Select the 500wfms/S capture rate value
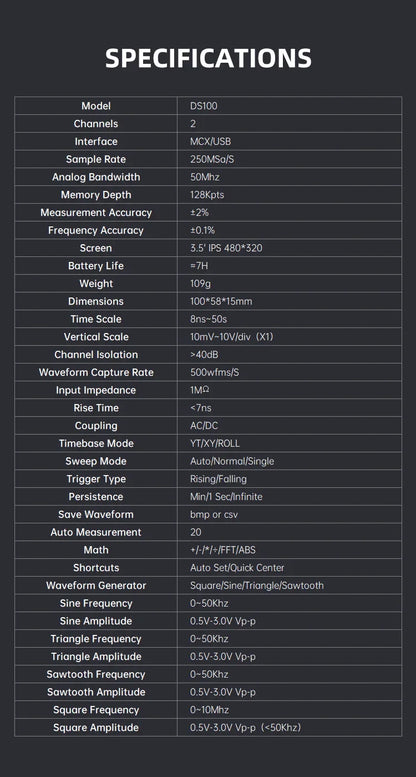Image resolution: width=416 pixels, height=777 pixels. tap(215, 372)
